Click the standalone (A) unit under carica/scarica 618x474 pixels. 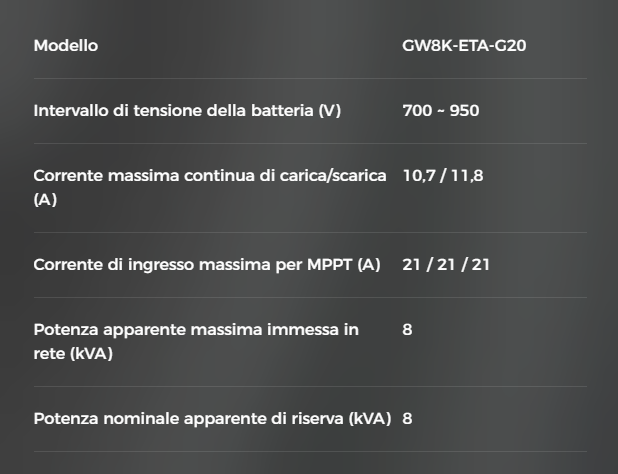[45, 200]
